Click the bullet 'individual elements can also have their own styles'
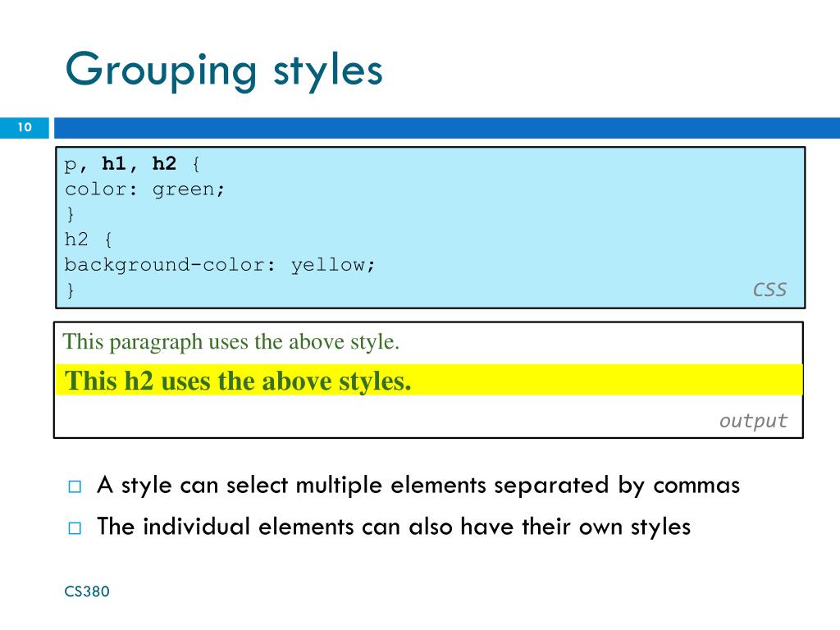 tap(394, 527)
